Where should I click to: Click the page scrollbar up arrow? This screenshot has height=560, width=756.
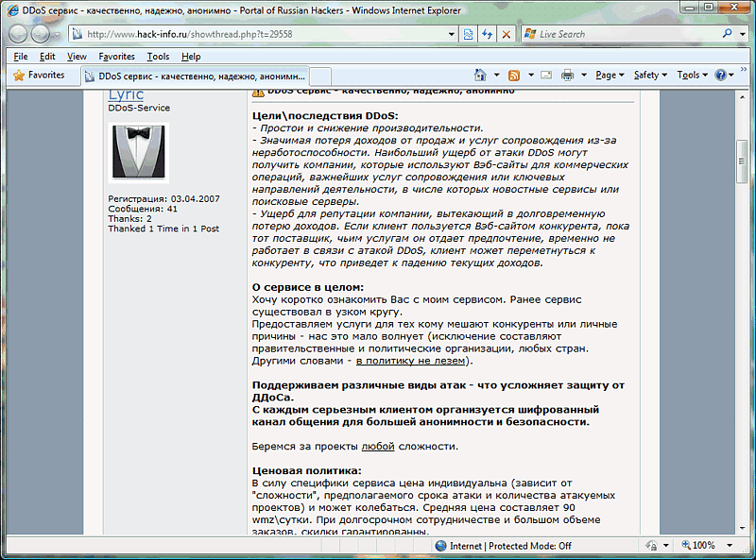[742, 98]
